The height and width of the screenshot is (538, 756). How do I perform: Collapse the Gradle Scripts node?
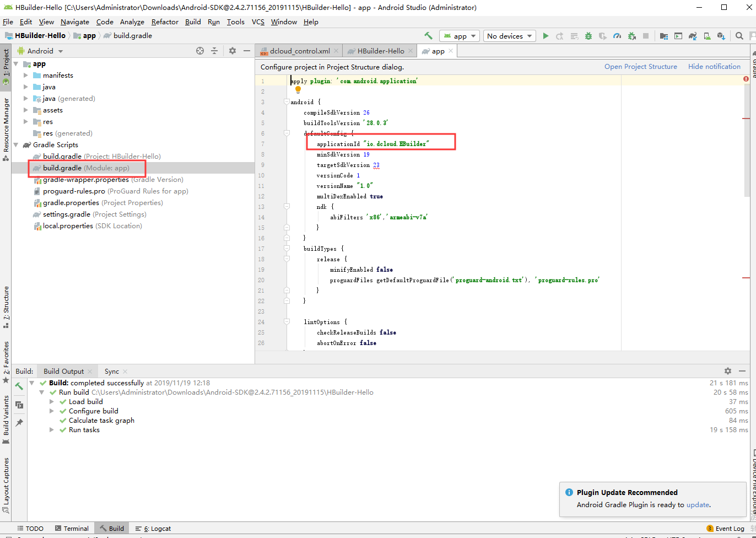pyautogui.click(x=16, y=145)
